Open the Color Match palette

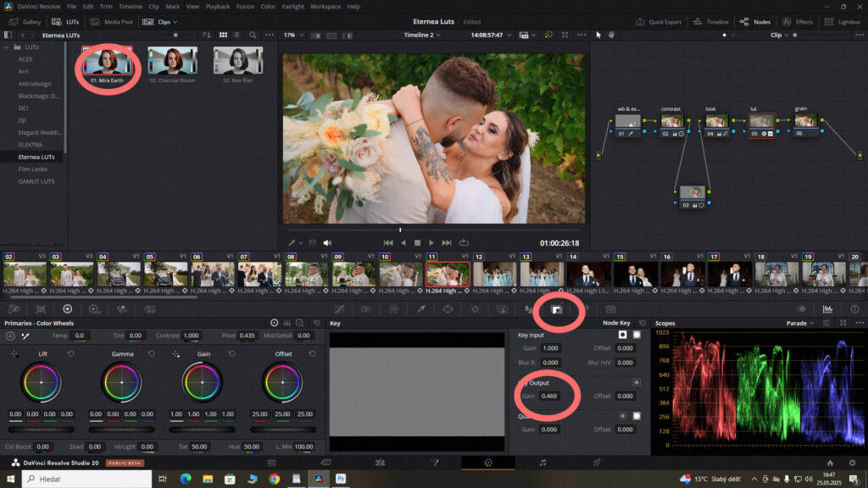point(41,309)
